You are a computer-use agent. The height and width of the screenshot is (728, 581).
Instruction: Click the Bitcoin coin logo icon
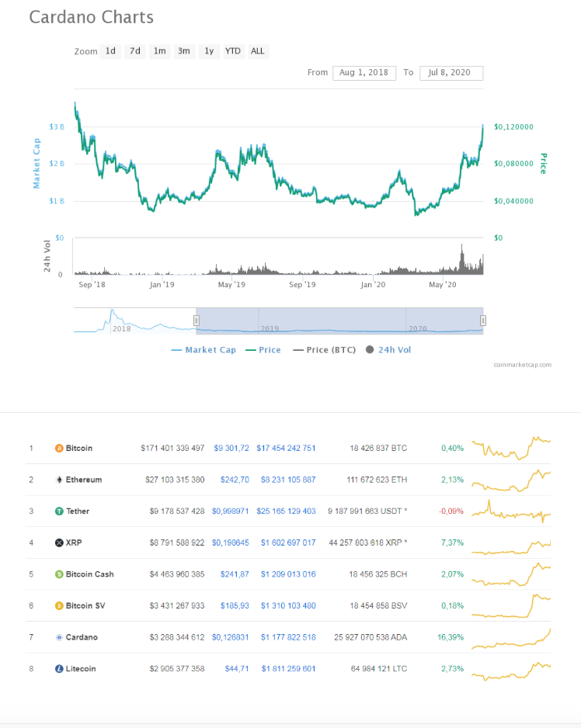59,448
